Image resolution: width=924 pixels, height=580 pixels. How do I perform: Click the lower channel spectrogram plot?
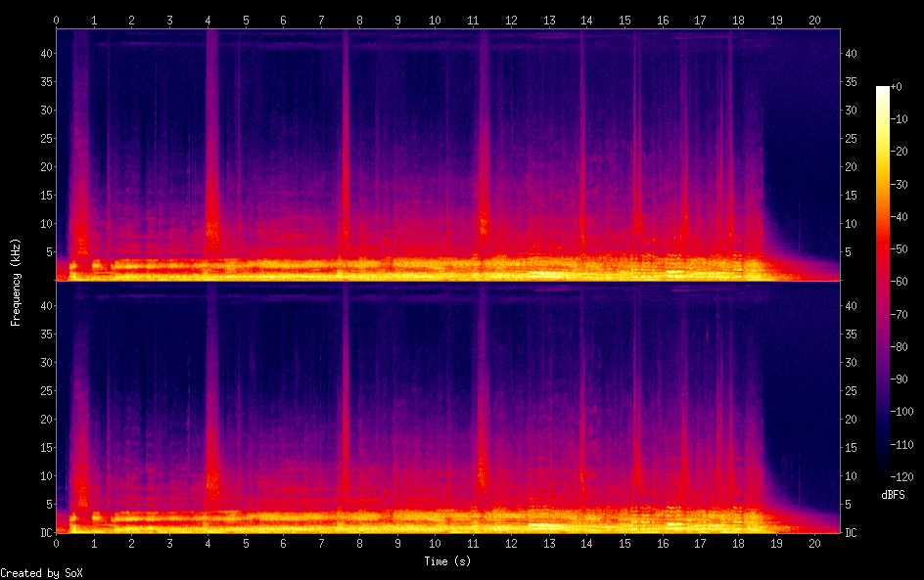pos(448,408)
